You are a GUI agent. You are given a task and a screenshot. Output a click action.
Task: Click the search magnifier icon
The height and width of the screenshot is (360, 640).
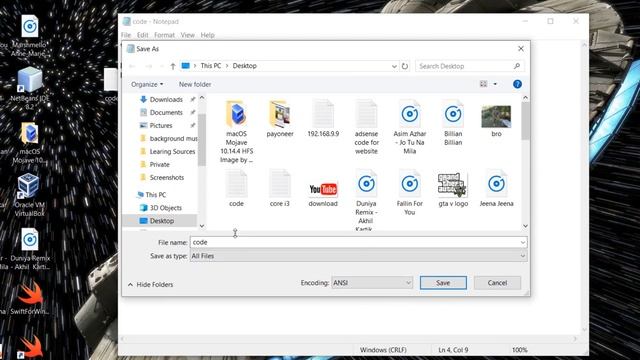tap(517, 66)
